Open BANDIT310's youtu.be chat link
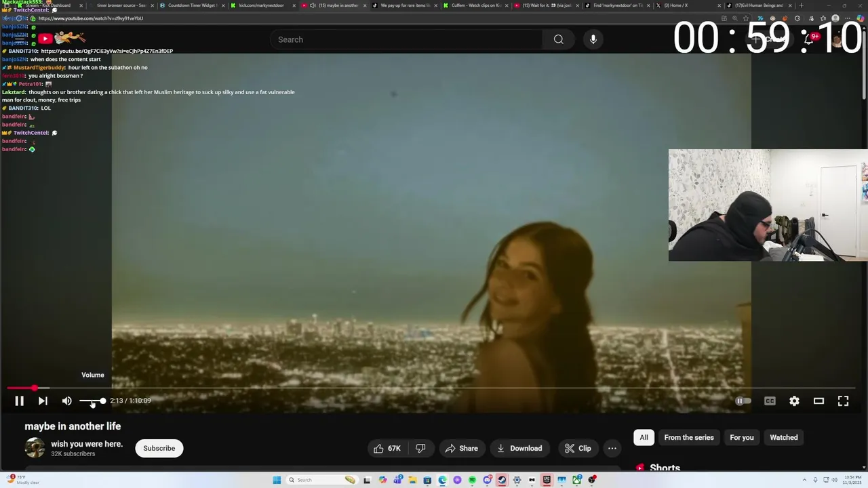This screenshot has width=868, height=488. [106, 51]
